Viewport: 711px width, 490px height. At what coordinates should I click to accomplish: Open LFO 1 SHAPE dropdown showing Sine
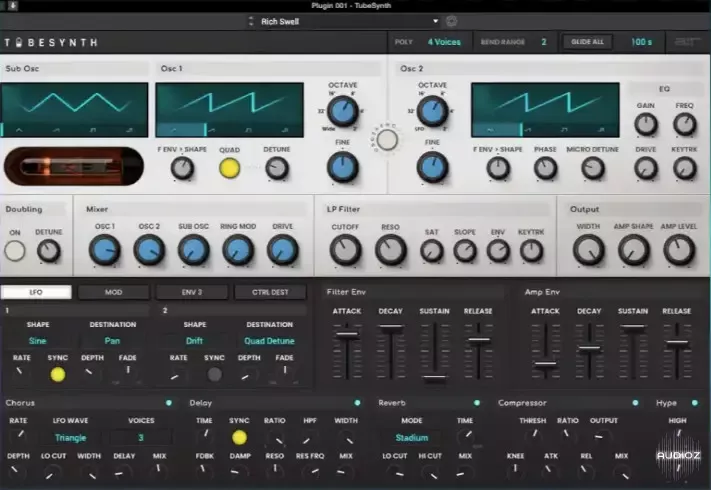(x=38, y=341)
